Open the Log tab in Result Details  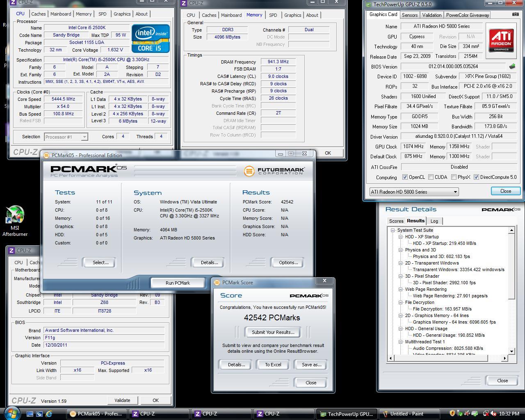tap(434, 221)
